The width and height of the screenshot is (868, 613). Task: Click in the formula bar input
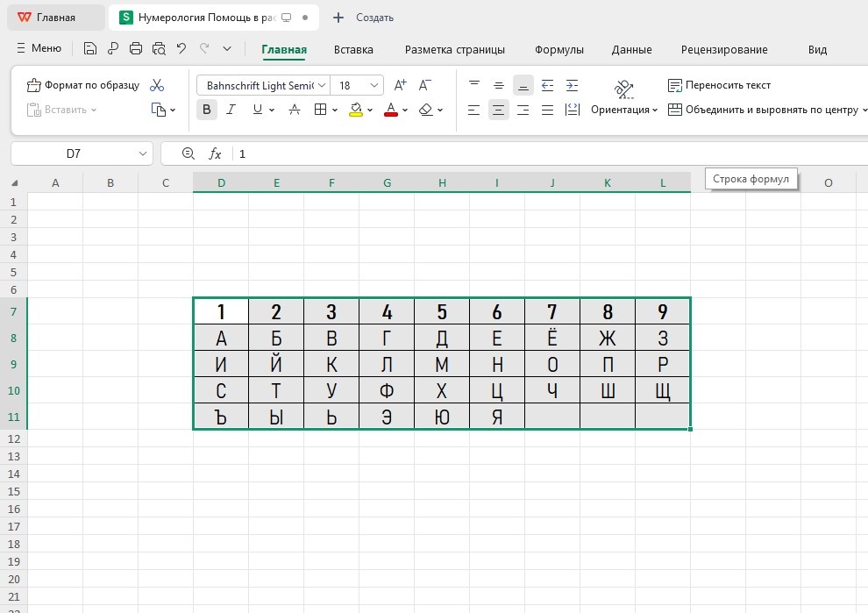click(551, 154)
